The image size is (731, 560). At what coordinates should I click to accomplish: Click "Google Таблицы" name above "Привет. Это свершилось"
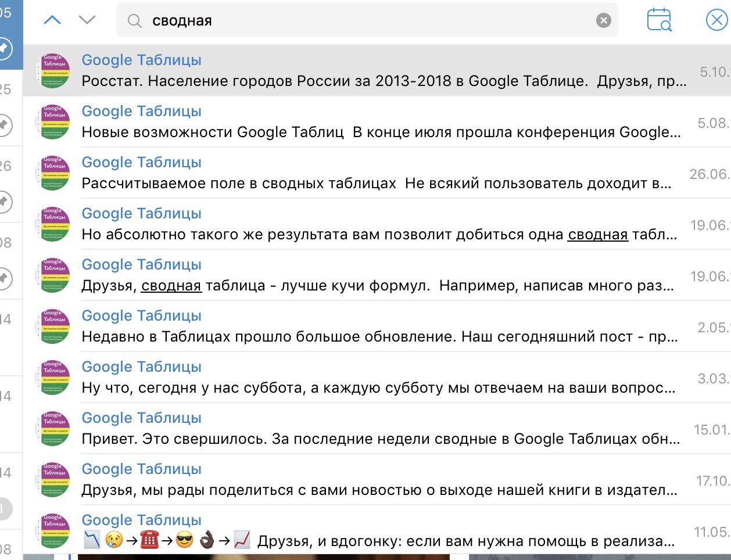pos(141,418)
